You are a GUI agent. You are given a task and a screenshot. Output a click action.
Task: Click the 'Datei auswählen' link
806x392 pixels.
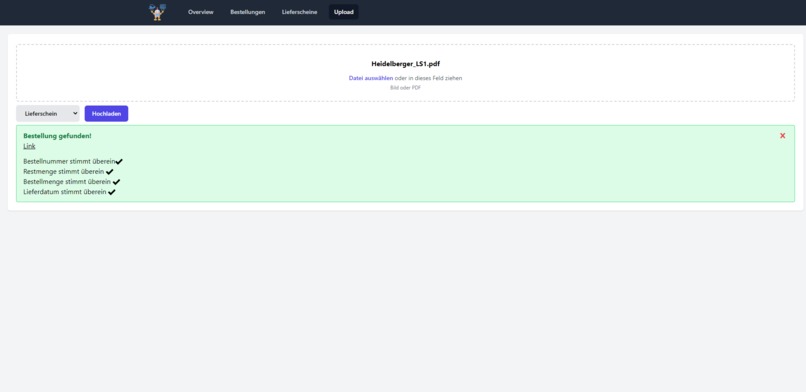pos(371,78)
